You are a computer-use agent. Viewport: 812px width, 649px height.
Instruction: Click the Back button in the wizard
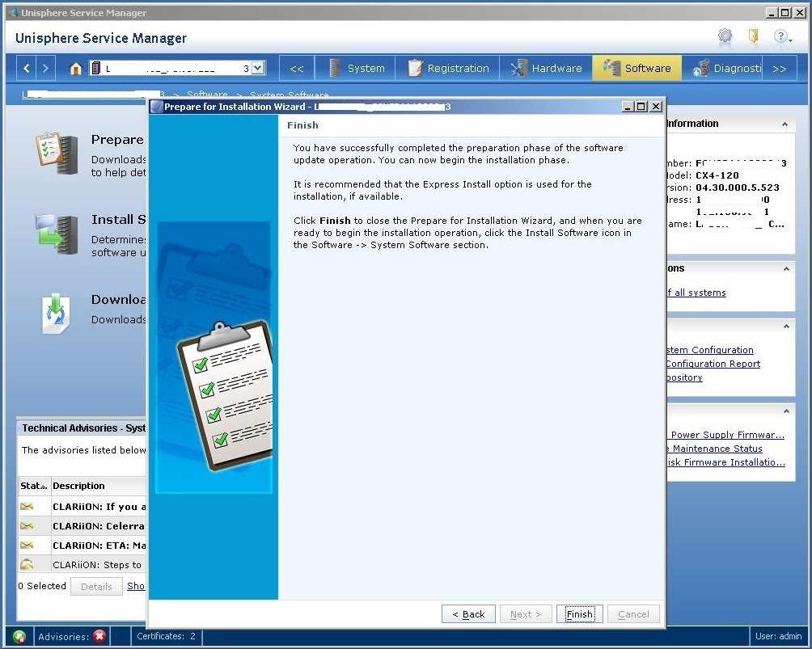[468, 613]
